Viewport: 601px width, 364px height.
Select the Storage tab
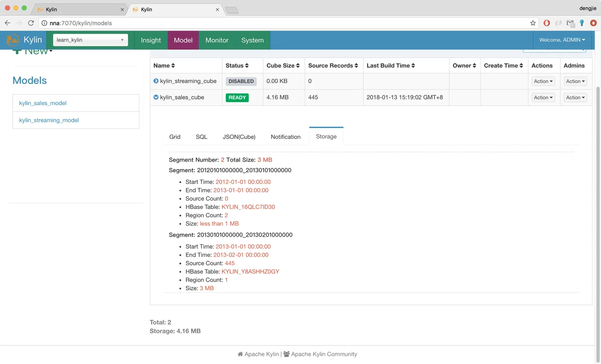pyautogui.click(x=326, y=136)
